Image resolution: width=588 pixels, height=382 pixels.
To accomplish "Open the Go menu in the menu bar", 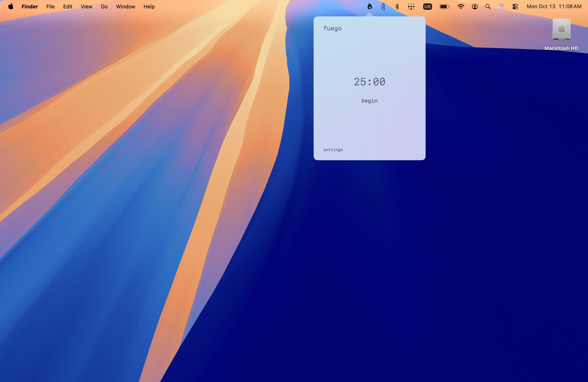I will point(104,7).
